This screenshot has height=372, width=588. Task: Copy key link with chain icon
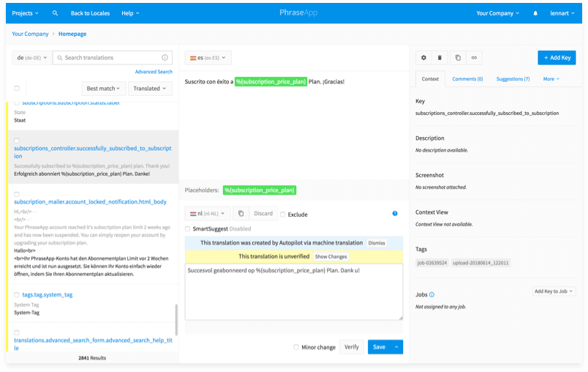[x=474, y=58]
